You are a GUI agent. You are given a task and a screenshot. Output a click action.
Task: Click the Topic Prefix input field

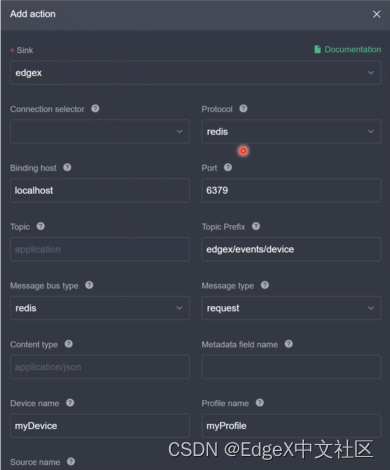tap(291, 249)
